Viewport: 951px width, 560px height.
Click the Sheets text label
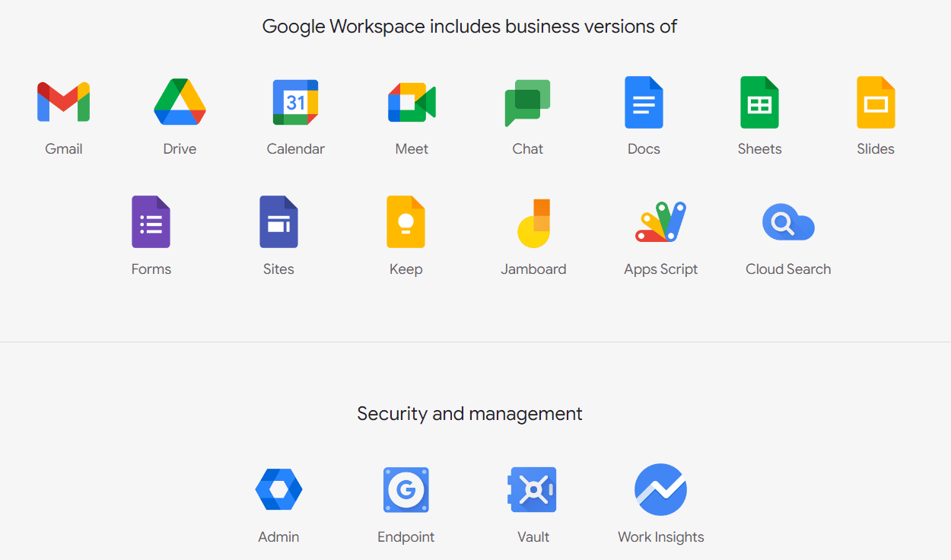(x=760, y=149)
